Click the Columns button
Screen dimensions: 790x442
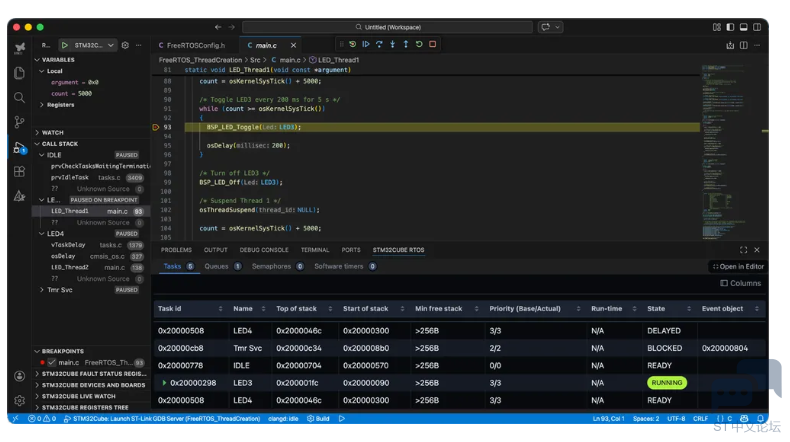pyautogui.click(x=740, y=284)
